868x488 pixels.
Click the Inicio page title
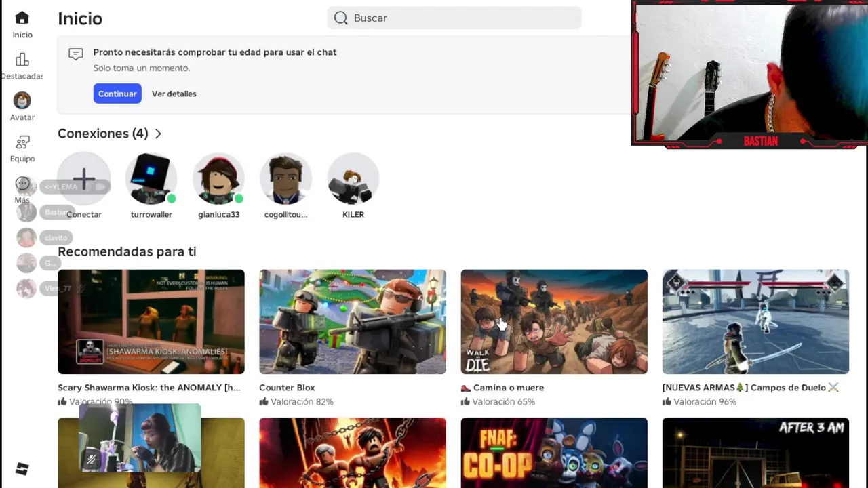tap(80, 19)
